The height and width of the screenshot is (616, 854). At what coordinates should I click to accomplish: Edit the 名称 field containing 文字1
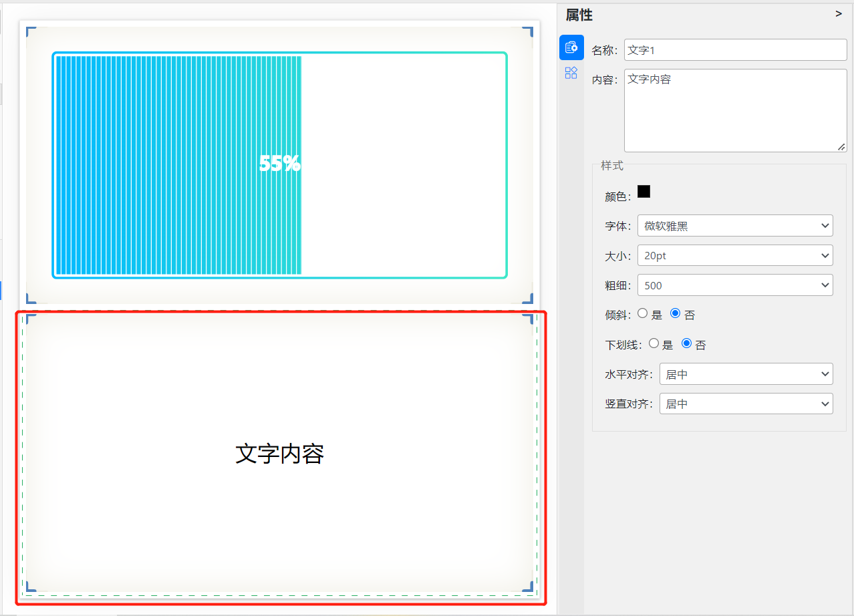coord(735,50)
